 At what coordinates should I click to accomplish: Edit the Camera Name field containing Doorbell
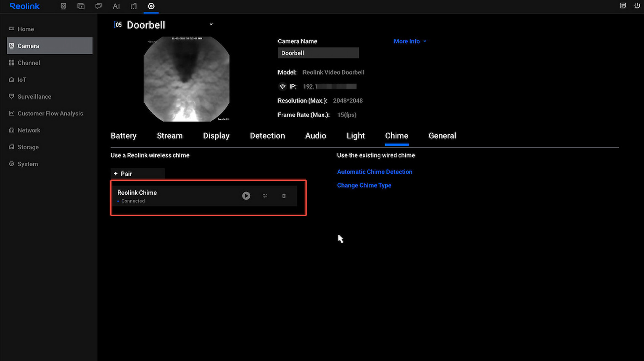point(318,53)
